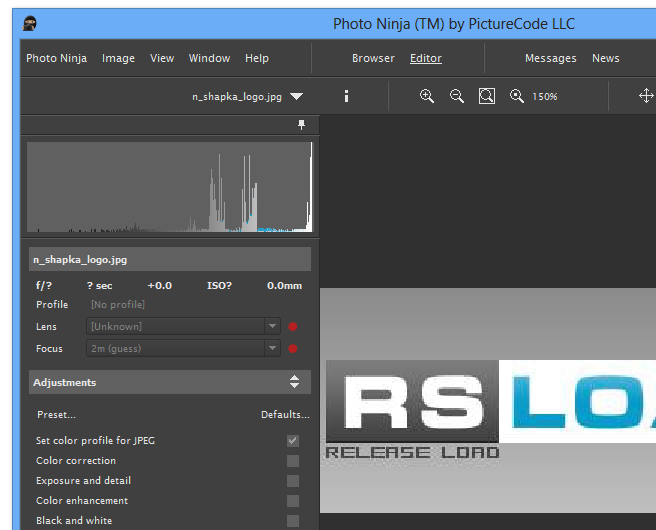The width and height of the screenshot is (656, 530).
Task: Click the +0.0 exposure compensation value
Action: (159, 286)
